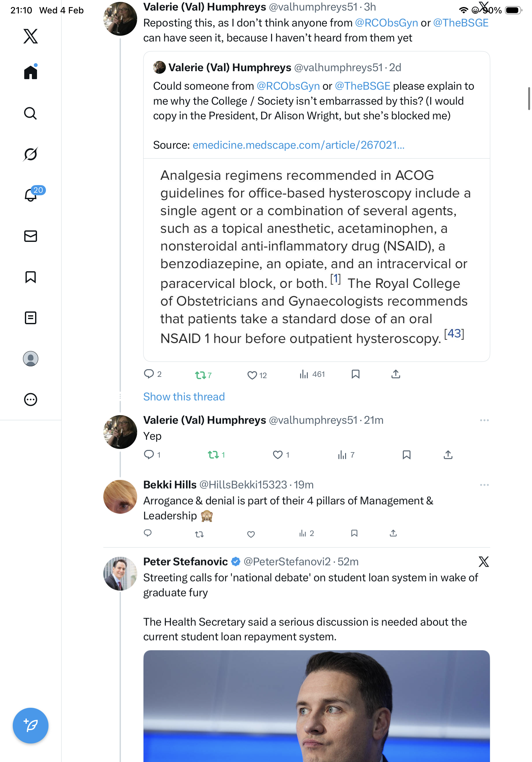The height and width of the screenshot is (762, 532).
Task: Click the page scrollbar handle
Action: click(x=529, y=98)
